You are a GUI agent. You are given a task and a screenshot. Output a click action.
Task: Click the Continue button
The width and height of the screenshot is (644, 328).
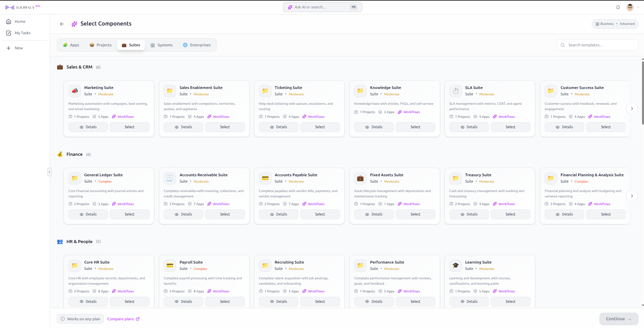point(618,319)
